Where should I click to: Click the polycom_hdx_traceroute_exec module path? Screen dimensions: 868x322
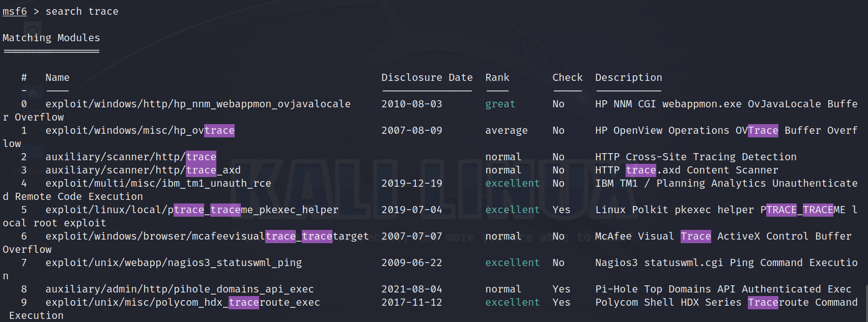(x=183, y=302)
